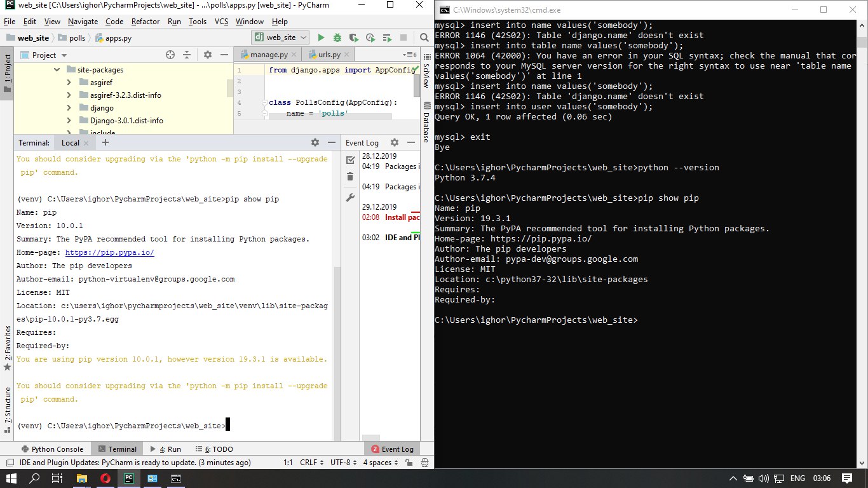Viewport: 868px width, 488px height.
Task: Run the web_site configuration
Action: click(321, 38)
